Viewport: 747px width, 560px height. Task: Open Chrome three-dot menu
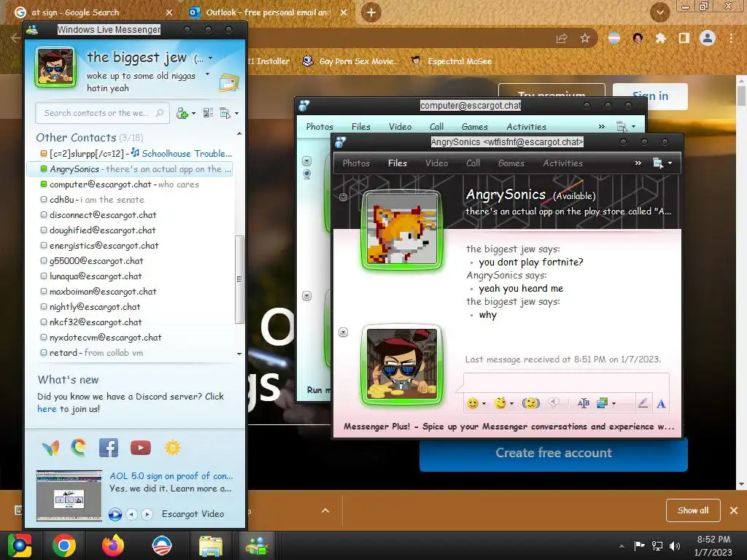(731, 38)
